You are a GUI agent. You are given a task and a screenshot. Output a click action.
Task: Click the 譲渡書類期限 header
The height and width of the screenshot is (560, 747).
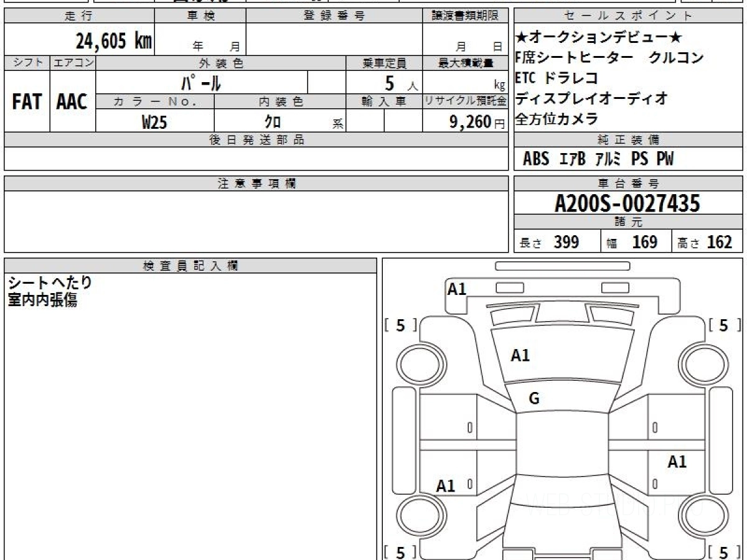[465, 16]
